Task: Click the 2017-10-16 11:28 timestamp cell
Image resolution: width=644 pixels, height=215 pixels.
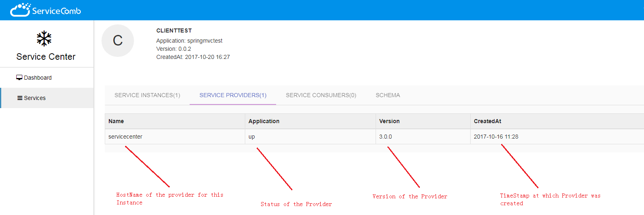Action: (496, 137)
